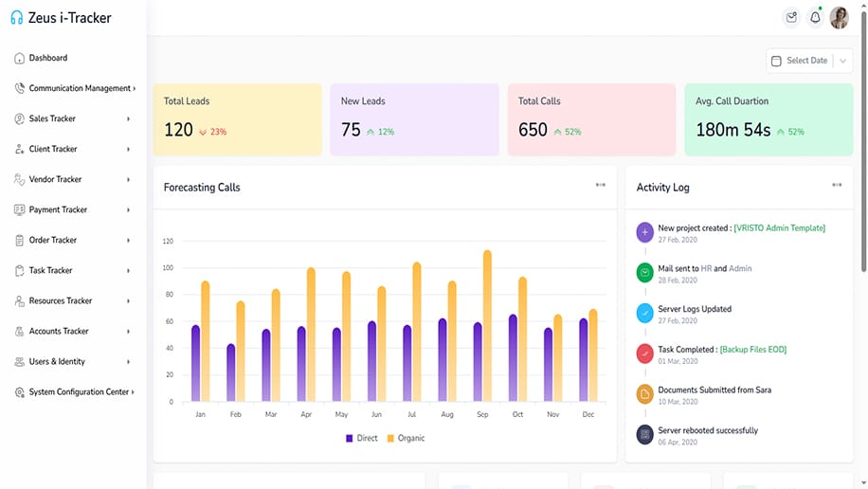Viewport: 868px width, 489px height.
Task: Click the green mail activity icon
Action: 645,273
